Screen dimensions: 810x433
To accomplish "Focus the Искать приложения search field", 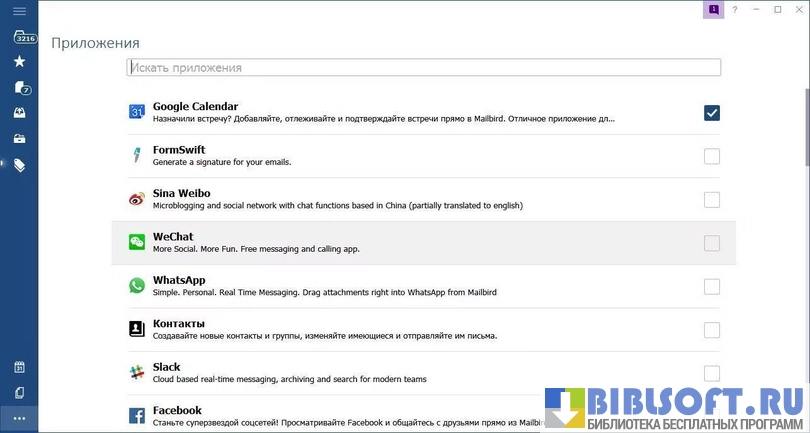I will 423,68.
